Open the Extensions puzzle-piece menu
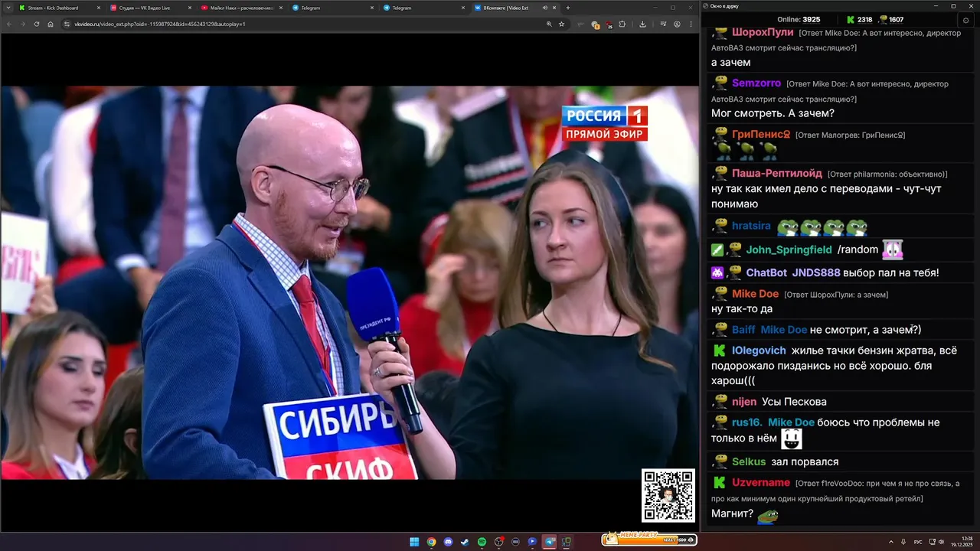This screenshot has width=980, height=551. point(622,24)
